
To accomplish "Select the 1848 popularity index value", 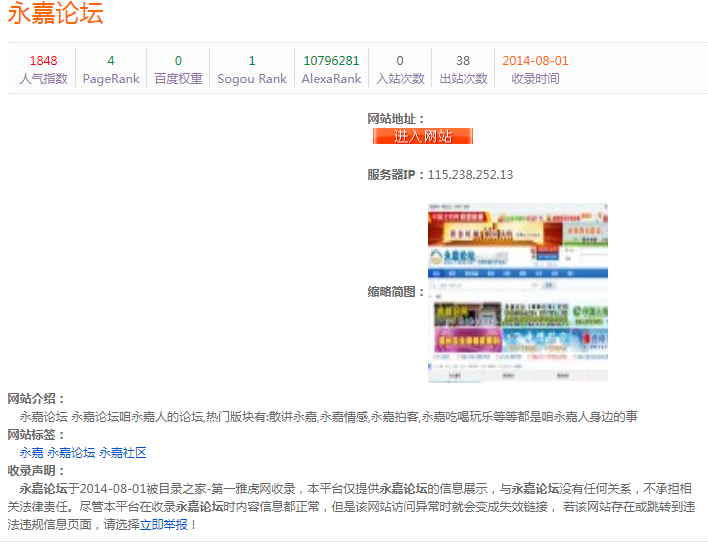I will click(x=43, y=61).
